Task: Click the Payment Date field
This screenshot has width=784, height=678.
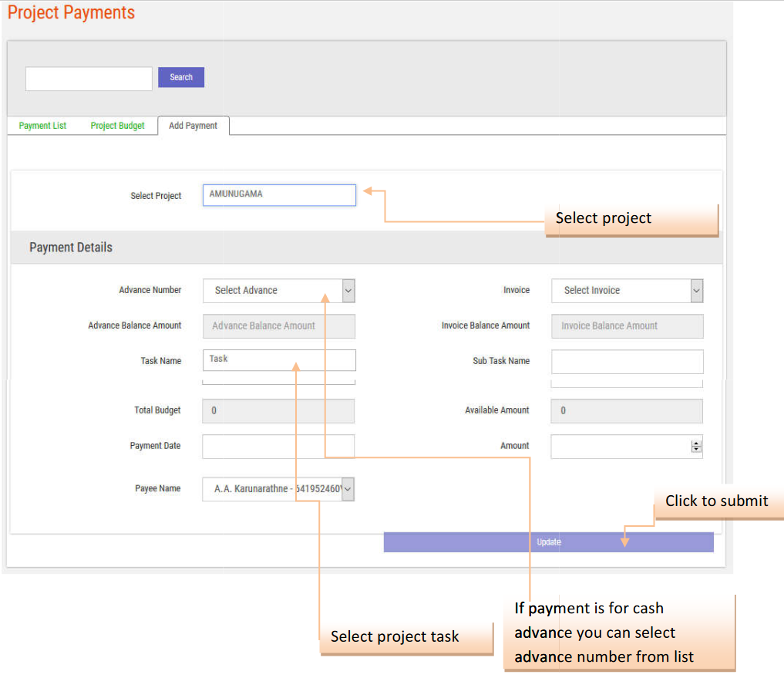Action: tap(278, 447)
